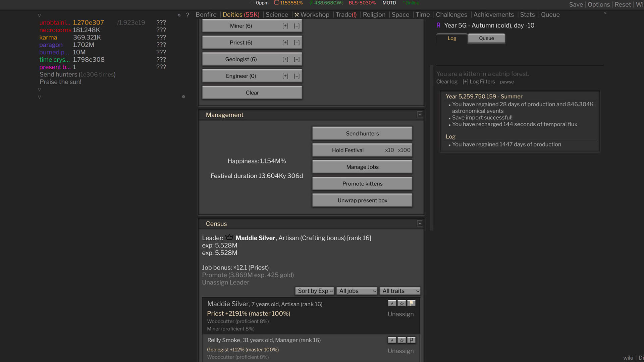
Task: Open the All jobs filter dropdown
Action: click(357, 291)
